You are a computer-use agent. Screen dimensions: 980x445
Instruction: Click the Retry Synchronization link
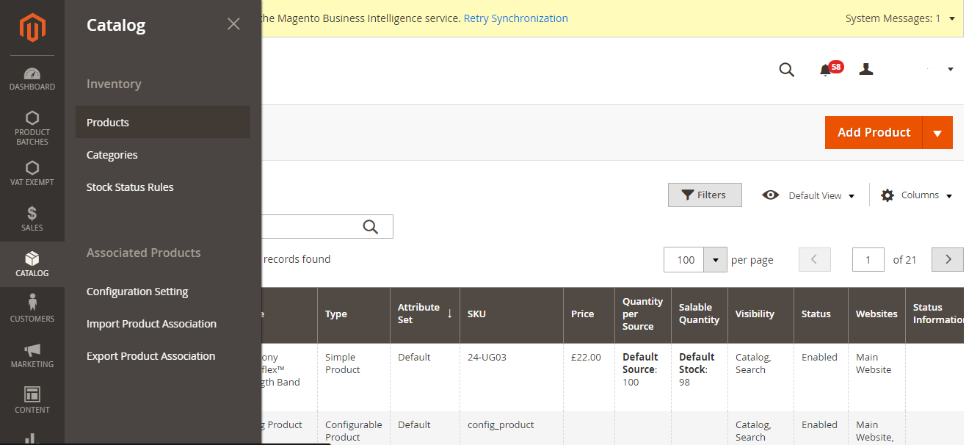click(515, 18)
